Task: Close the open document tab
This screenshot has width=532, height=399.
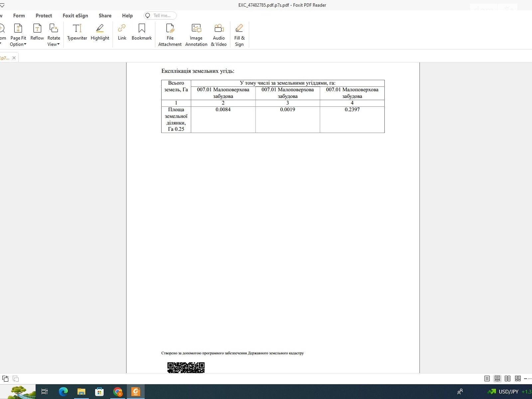Action: (x=14, y=58)
